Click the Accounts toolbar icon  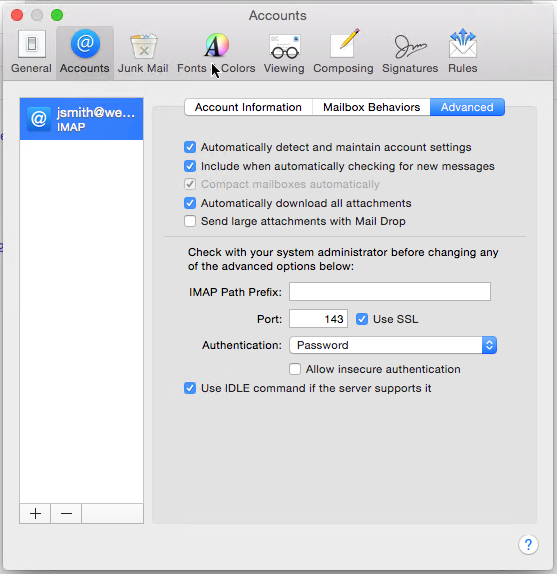point(85,52)
